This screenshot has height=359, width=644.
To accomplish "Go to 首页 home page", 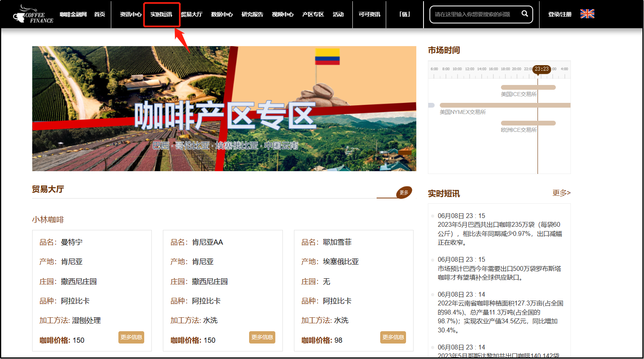I will tap(100, 14).
